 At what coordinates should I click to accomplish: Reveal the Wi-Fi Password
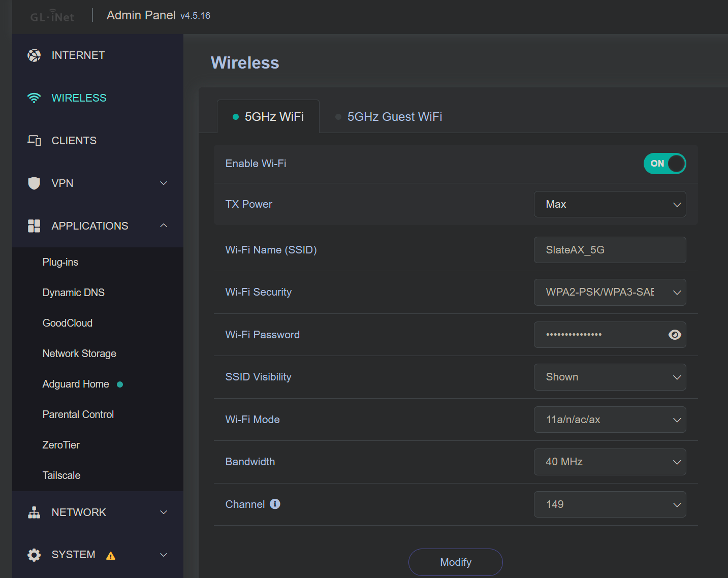tap(674, 335)
